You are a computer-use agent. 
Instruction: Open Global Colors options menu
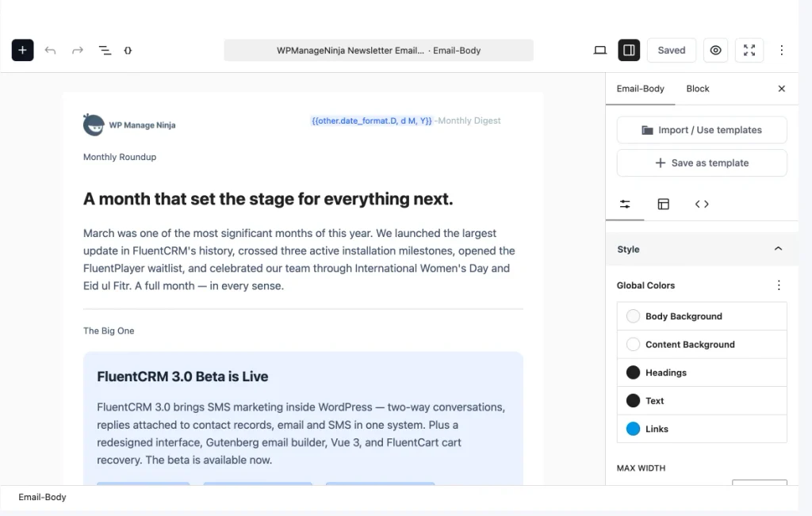(x=779, y=285)
